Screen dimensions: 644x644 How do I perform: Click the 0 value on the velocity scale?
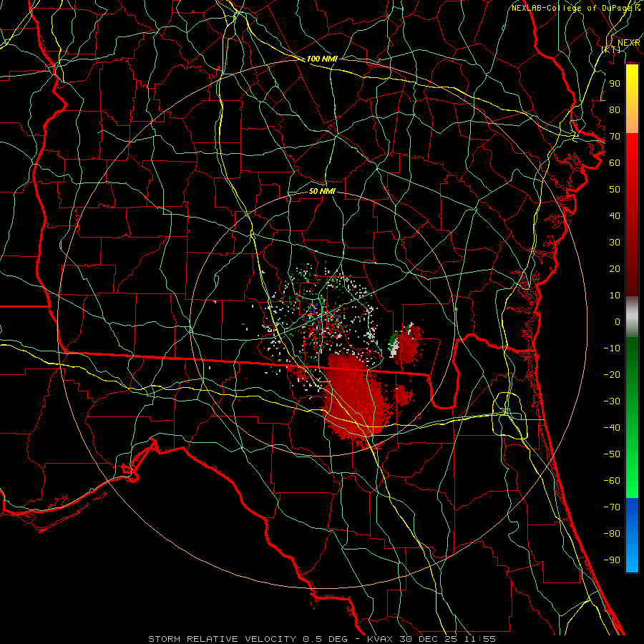(x=618, y=322)
